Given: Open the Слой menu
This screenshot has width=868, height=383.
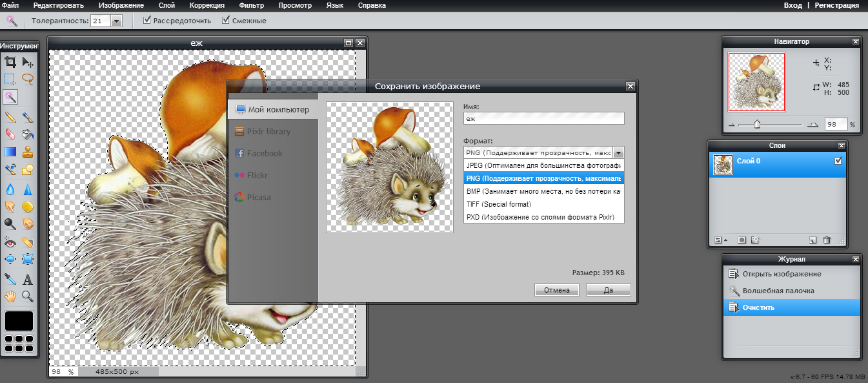Looking at the screenshot, I should click(167, 5).
